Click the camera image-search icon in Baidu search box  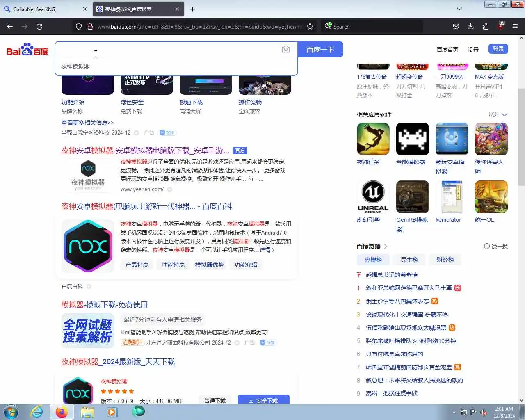pyautogui.click(x=286, y=49)
